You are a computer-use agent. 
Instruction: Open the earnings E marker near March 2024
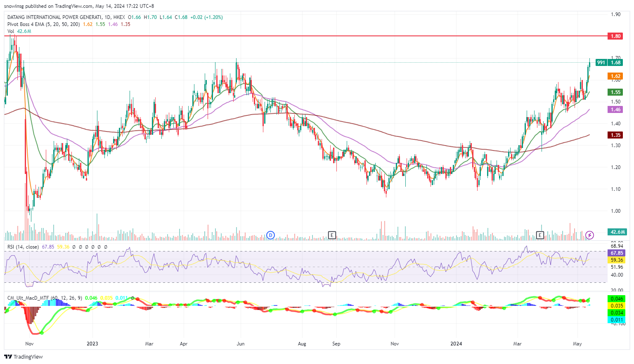540,235
